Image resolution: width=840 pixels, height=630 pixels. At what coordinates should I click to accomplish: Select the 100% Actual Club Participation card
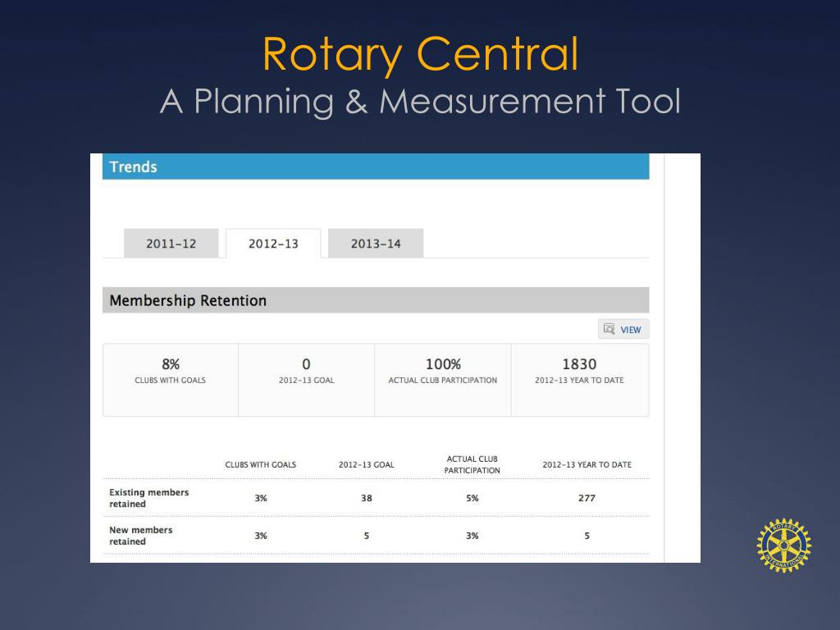[443, 380]
